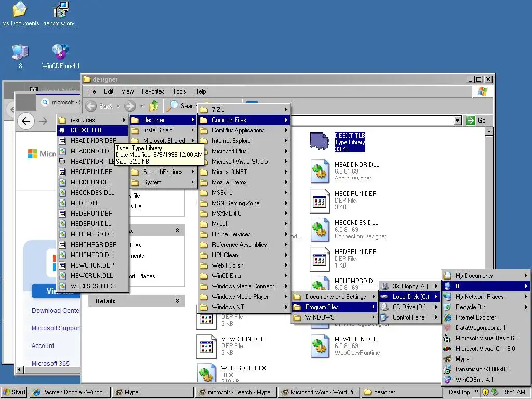Select MSCONDES.DLL file icon in the file pane
The image size is (532, 399).
[x=320, y=230]
